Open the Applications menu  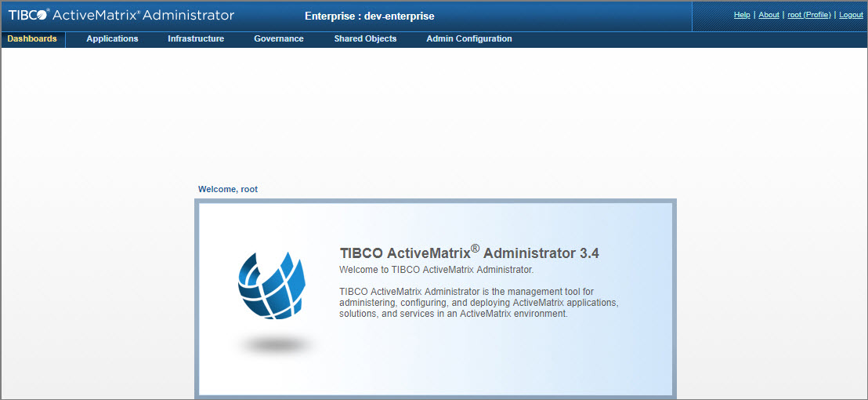coord(112,38)
